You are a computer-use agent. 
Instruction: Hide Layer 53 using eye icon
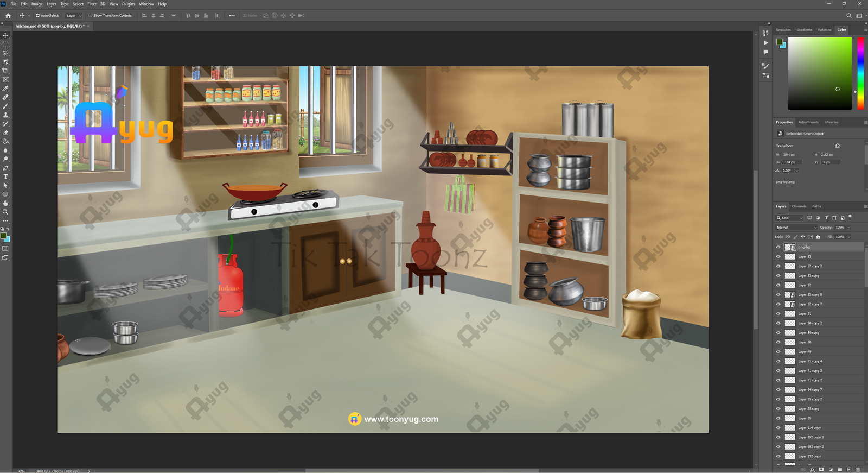click(x=778, y=257)
